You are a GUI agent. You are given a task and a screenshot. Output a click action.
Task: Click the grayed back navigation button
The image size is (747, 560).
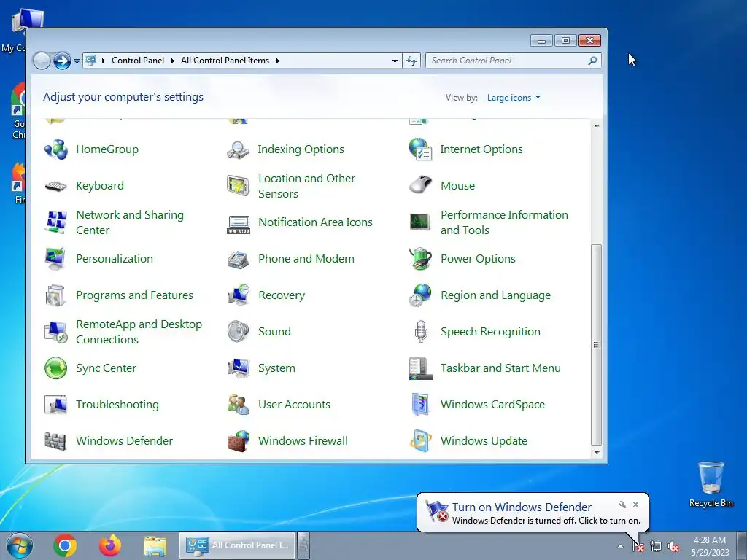[x=42, y=61]
